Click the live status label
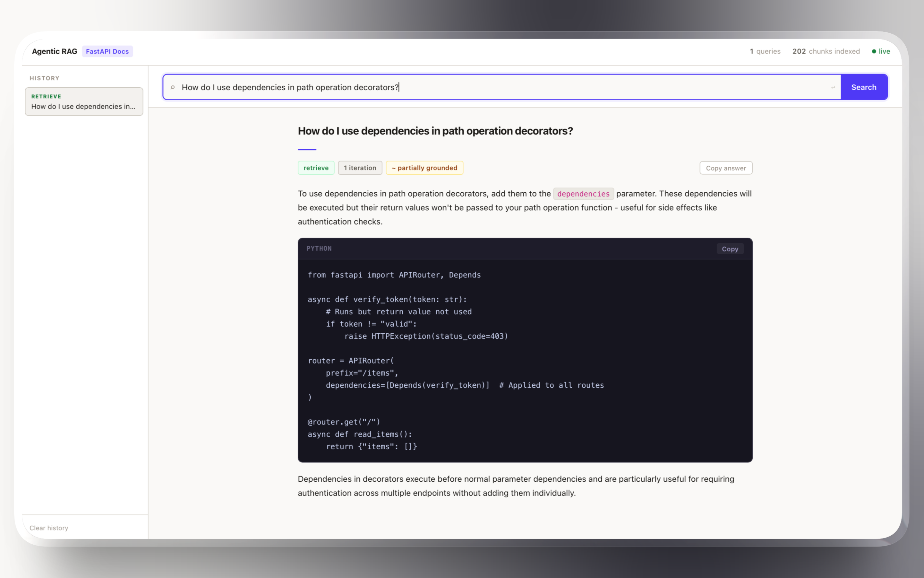 click(884, 51)
